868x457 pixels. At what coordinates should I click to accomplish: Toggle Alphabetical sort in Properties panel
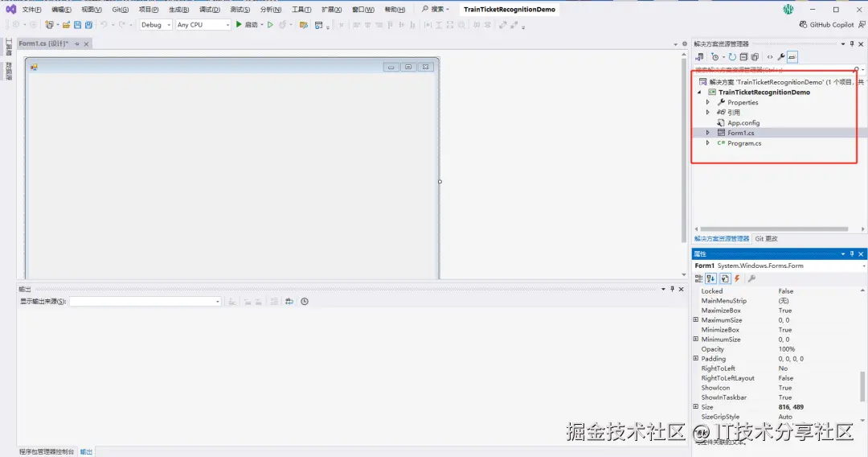click(710, 278)
